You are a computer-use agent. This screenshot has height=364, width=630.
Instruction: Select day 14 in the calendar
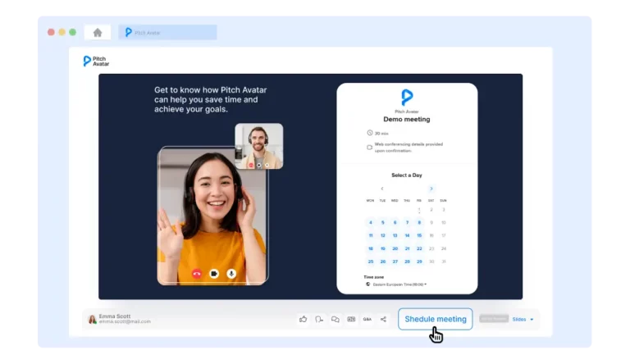[x=407, y=235]
